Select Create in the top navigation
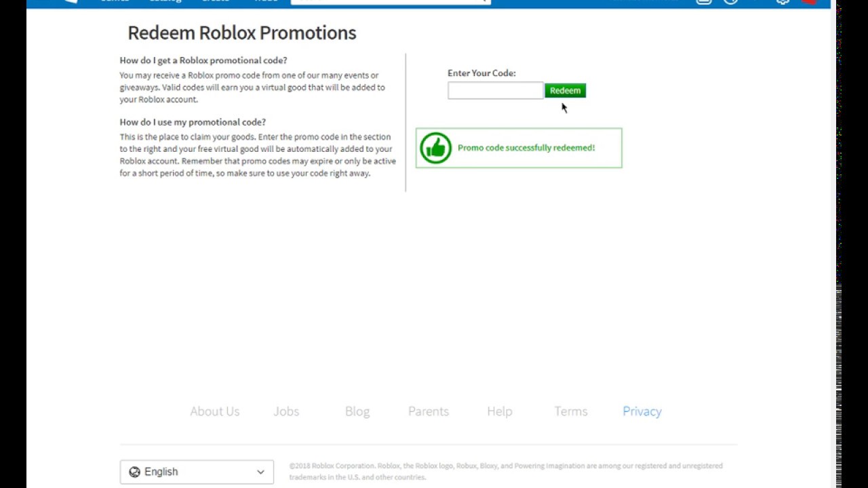Screen dimensions: 868x488 point(216,1)
